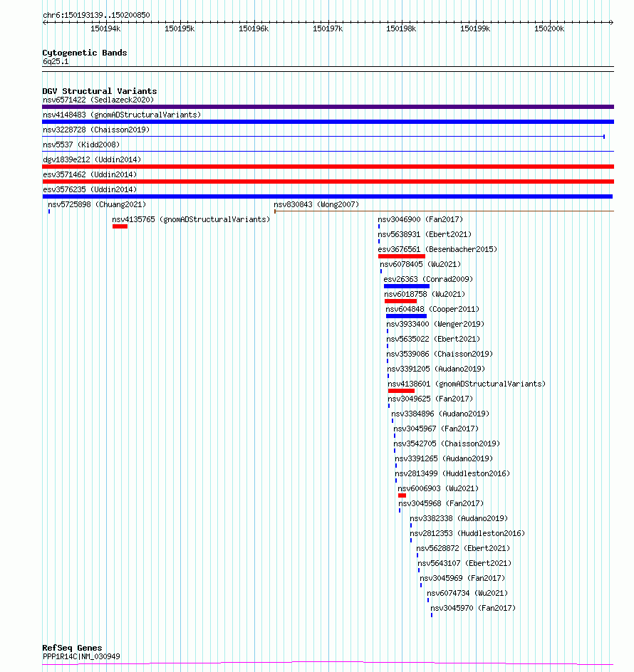Select the blue bar under nsv604848
Screen dimensions: 634x672
[406, 316]
